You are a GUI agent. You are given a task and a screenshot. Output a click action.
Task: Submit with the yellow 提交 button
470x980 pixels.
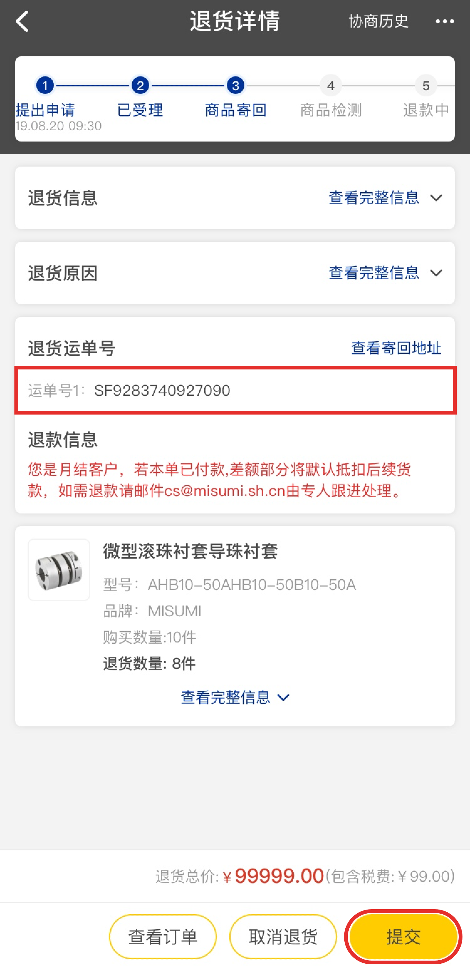pyautogui.click(x=403, y=936)
